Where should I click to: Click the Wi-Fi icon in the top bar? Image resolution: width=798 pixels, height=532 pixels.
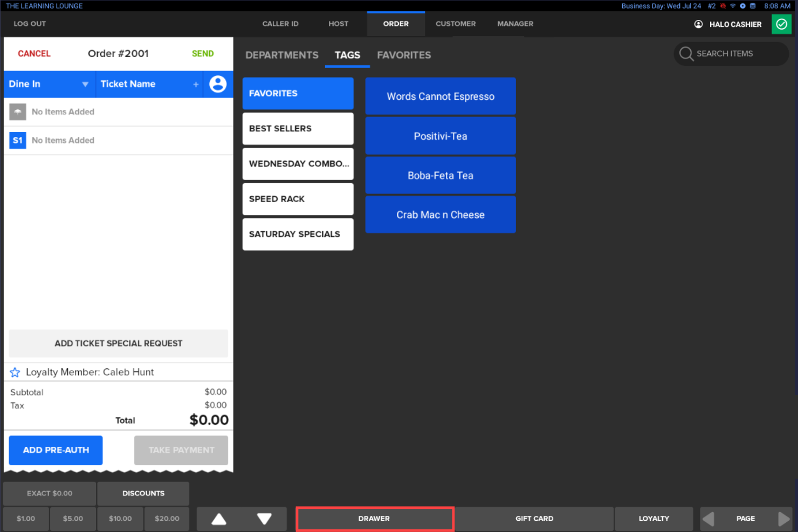[733, 6]
